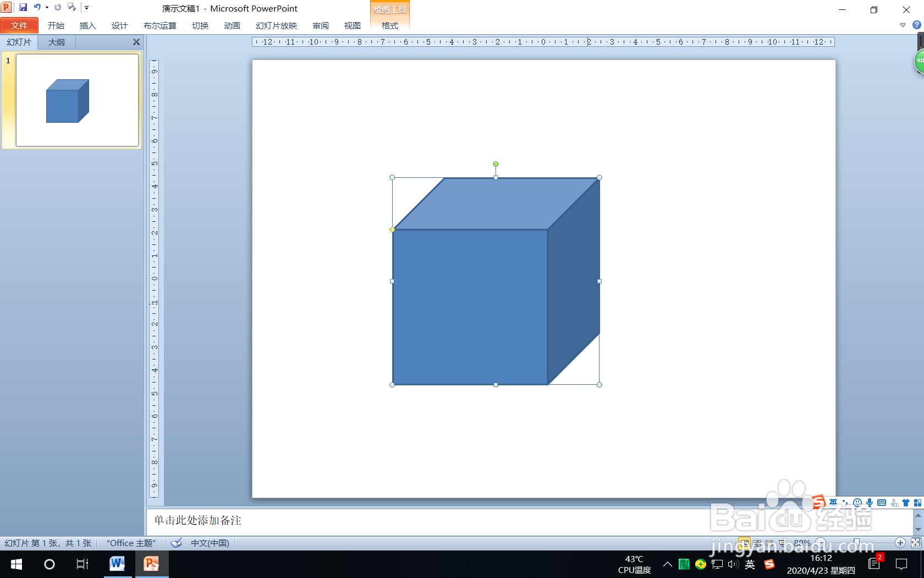Open the 格式 drawing tools tab
The image size is (924, 578).
coord(390,25)
